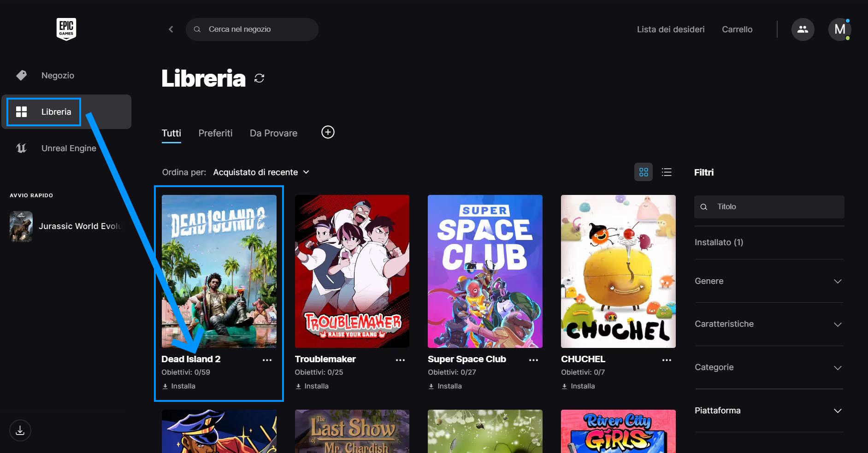Click Obiettivi: 0/27 under Super Space Club
The height and width of the screenshot is (453, 868).
pyautogui.click(x=452, y=372)
